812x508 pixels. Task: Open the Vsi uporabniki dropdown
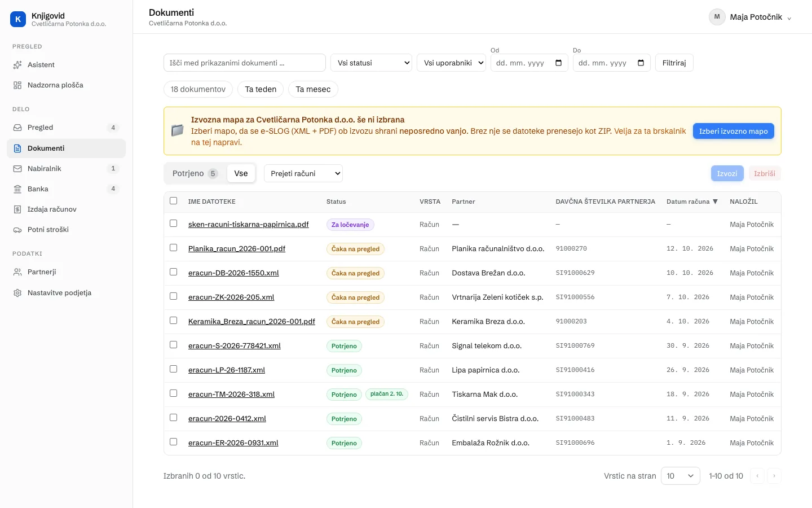(x=452, y=63)
